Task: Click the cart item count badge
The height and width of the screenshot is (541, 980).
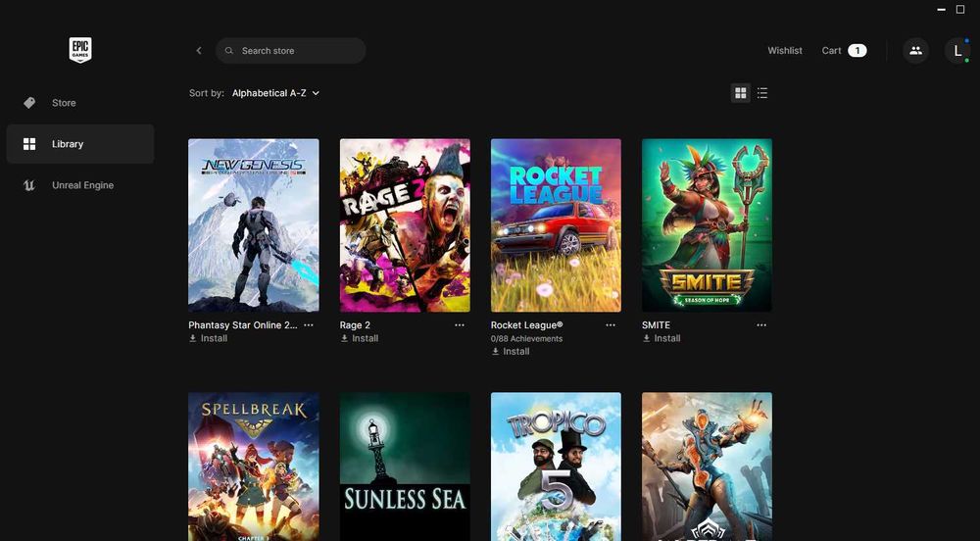Action: tap(857, 51)
